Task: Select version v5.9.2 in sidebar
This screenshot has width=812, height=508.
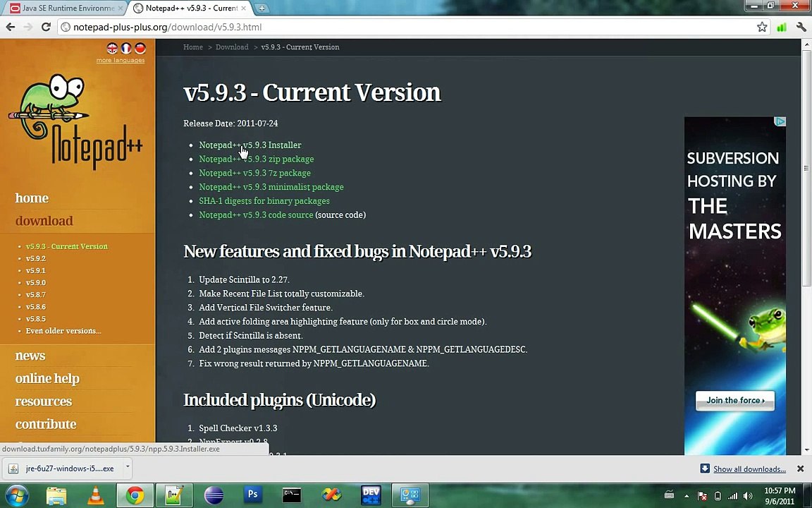Action: pos(36,258)
